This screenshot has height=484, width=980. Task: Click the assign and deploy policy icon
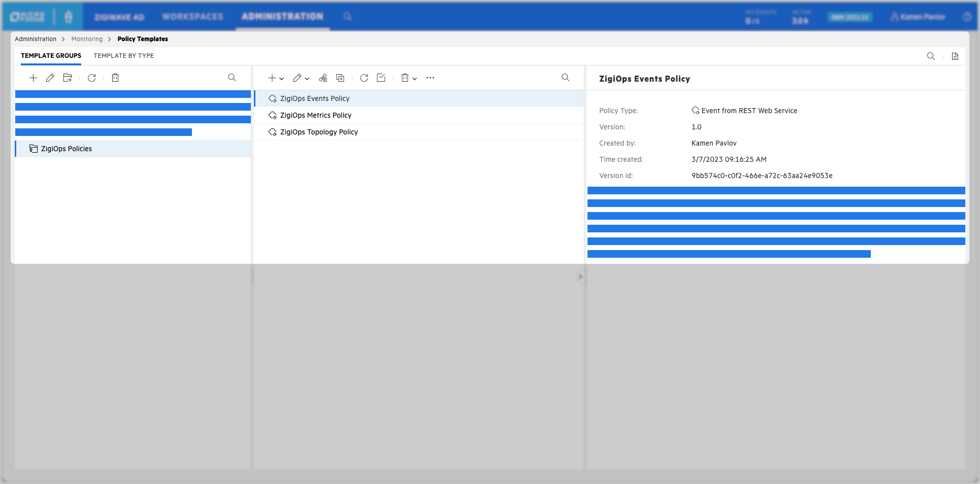coord(323,78)
